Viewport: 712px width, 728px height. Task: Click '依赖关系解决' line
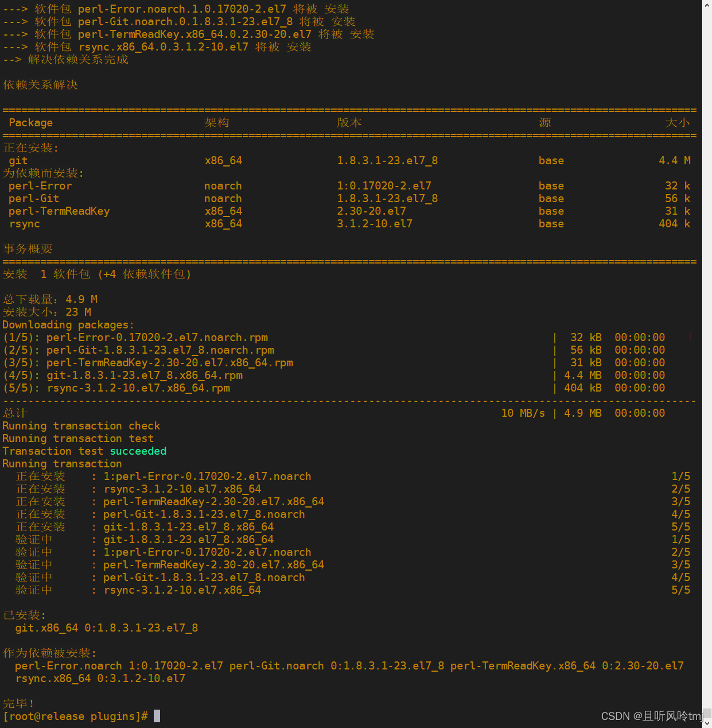(x=40, y=84)
